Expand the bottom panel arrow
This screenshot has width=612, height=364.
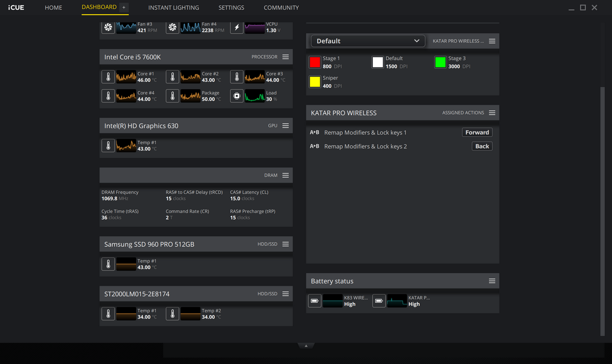click(x=306, y=346)
